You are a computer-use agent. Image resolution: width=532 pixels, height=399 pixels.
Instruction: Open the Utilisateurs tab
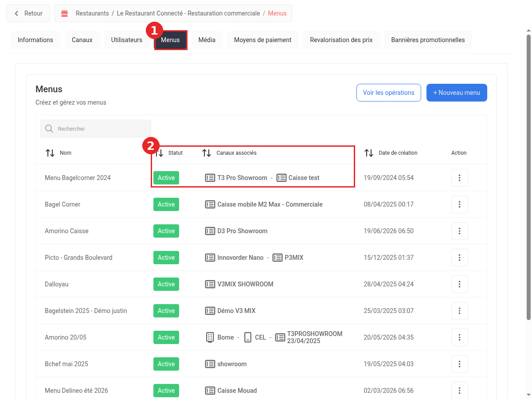click(x=127, y=40)
